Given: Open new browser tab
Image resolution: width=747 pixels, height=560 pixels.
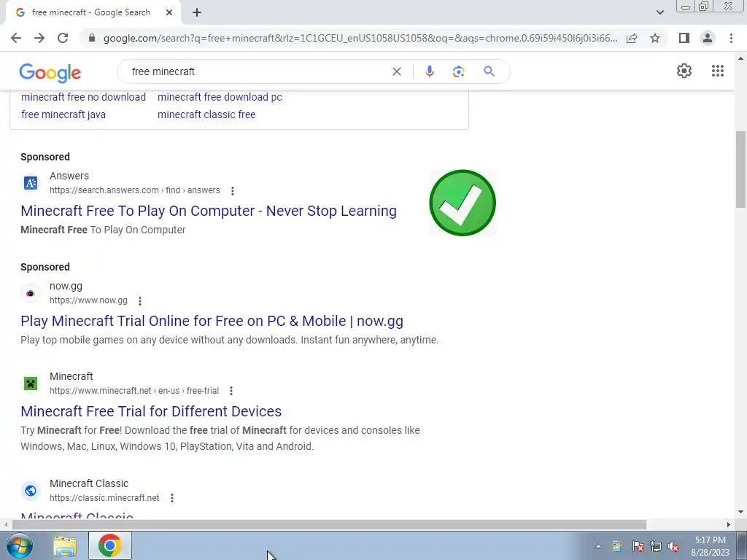Looking at the screenshot, I should 197,13.
